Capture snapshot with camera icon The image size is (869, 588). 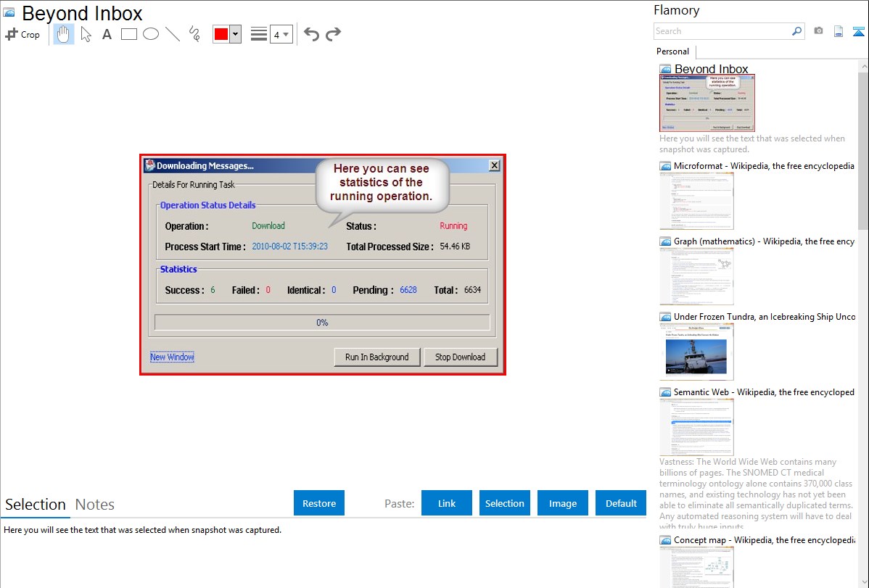(x=818, y=31)
